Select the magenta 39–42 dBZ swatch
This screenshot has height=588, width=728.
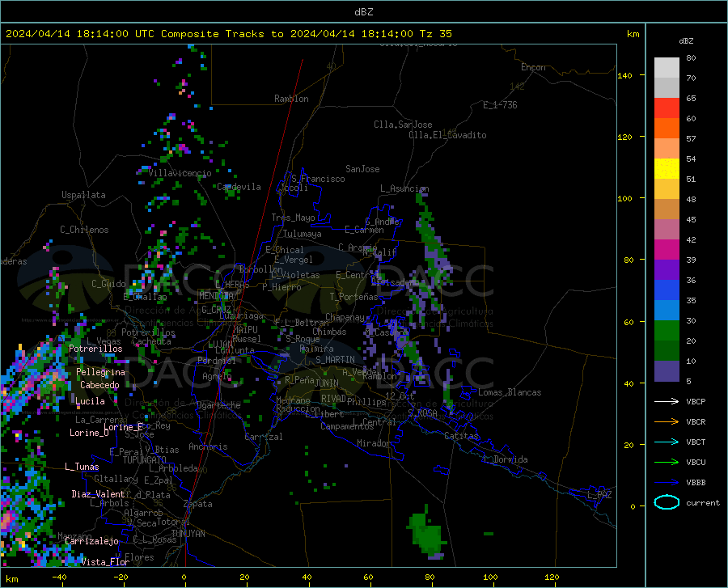pos(667,250)
